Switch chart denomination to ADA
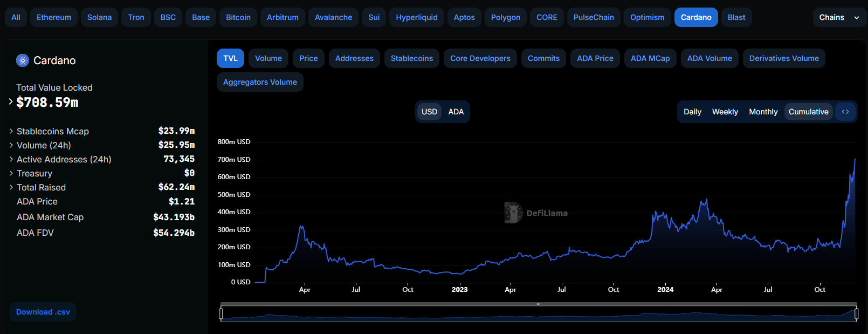 pos(456,112)
